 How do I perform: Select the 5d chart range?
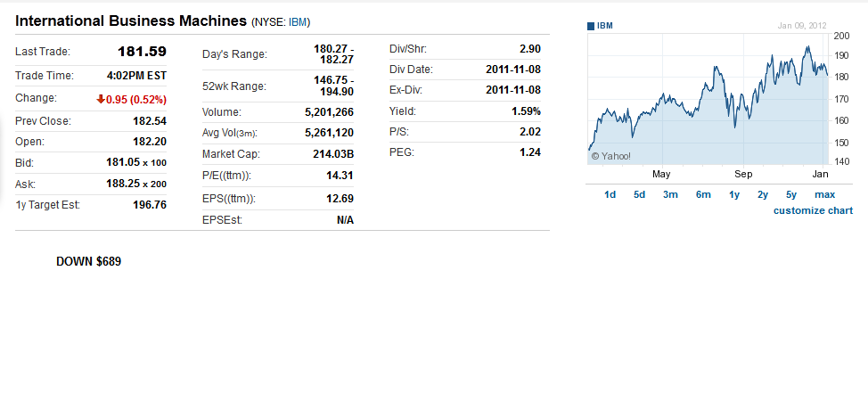coord(639,194)
